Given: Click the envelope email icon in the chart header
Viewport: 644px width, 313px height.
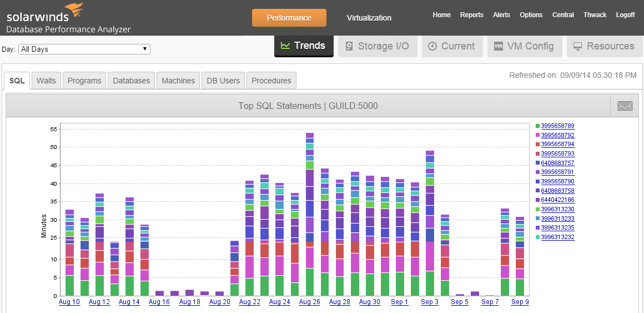Looking at the screenshot, I should tap(625, 106).
